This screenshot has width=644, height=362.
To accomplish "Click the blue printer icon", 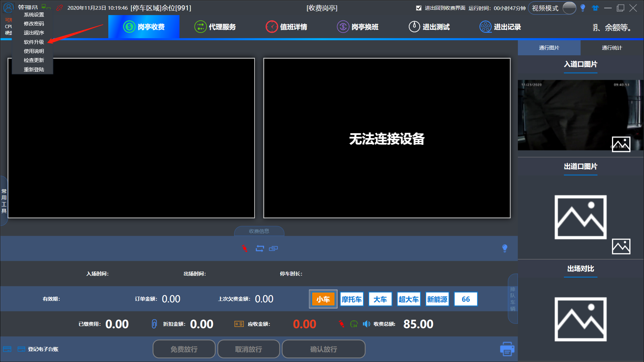I will click(x=507, y=349).
